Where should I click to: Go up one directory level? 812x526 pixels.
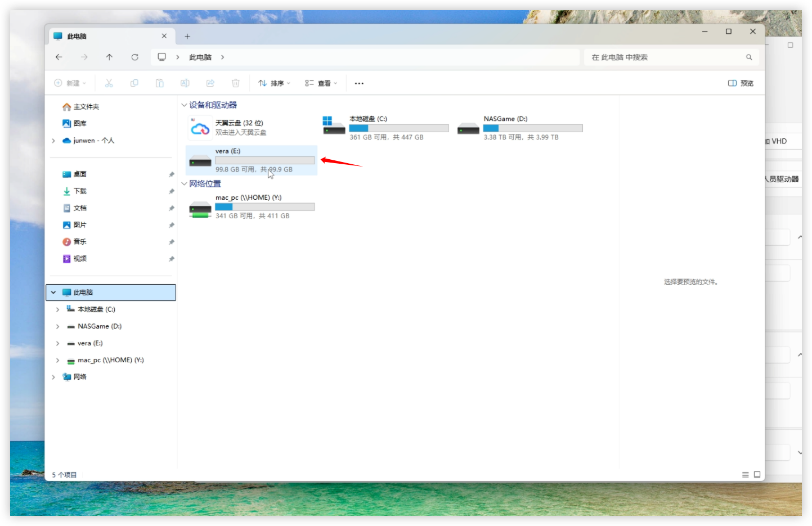pos(109,57)
